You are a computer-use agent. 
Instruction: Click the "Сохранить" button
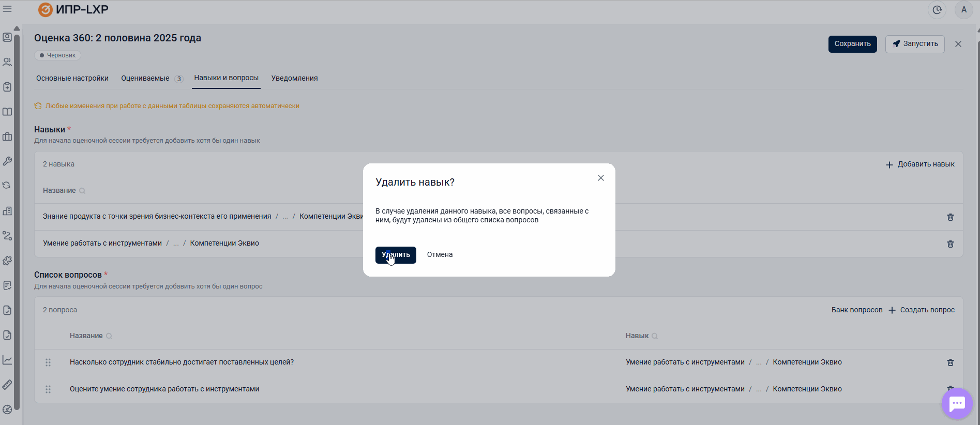click(x=853, y=44)
